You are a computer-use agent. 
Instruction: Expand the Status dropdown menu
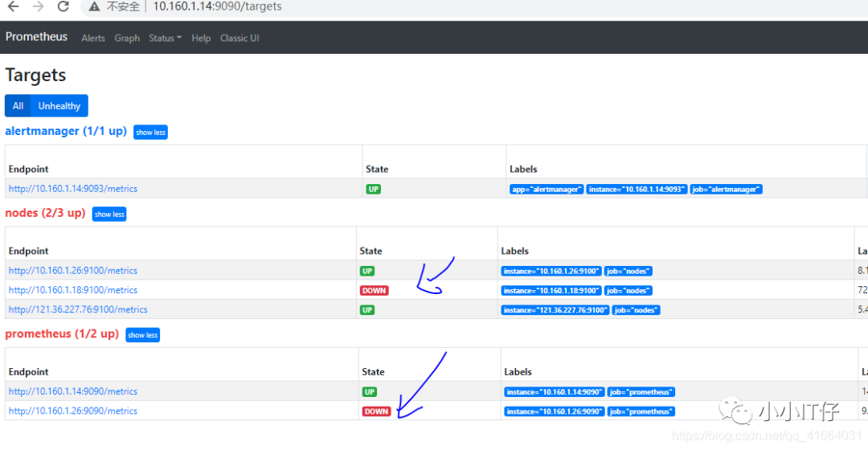(x=165, y=39)
